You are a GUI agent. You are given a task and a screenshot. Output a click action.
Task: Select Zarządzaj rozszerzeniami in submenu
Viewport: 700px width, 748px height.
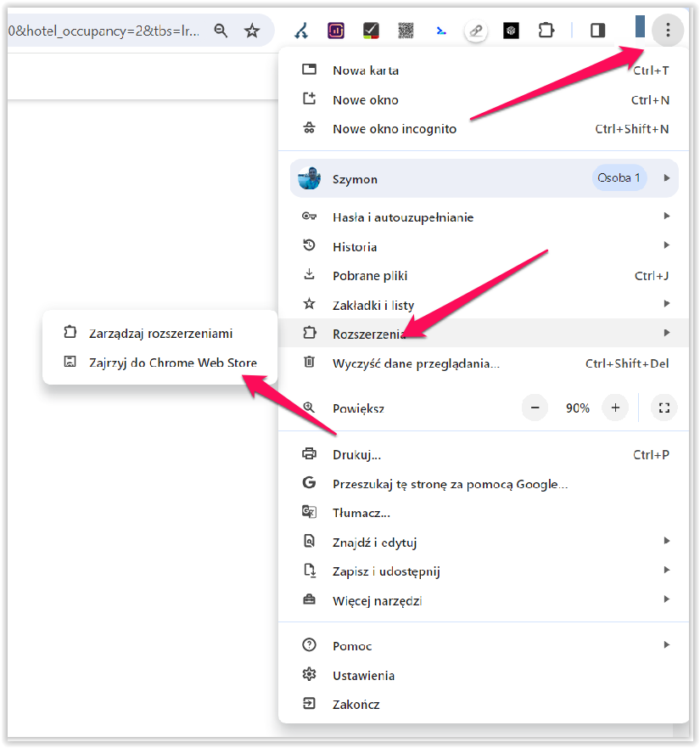(160, 333)
